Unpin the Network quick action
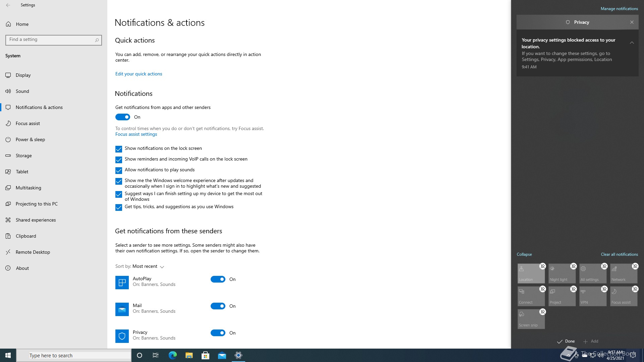Viewport: 644px width, 362px height. pos(635,266)
